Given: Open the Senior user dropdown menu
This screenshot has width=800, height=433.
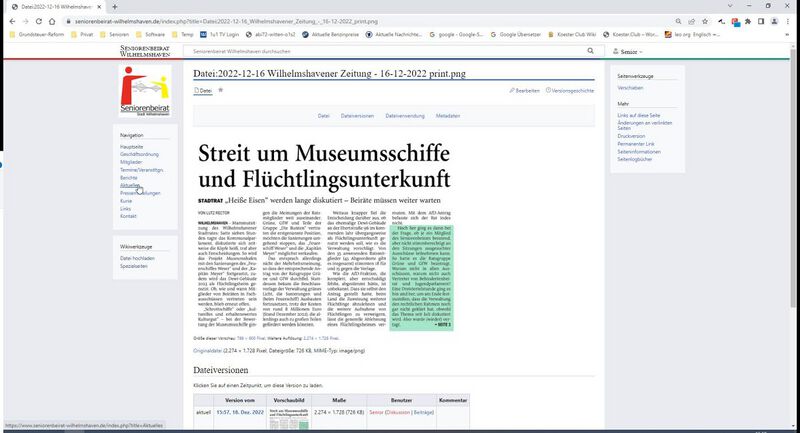Looking at the screenshot, I should (x=627, y=50).
